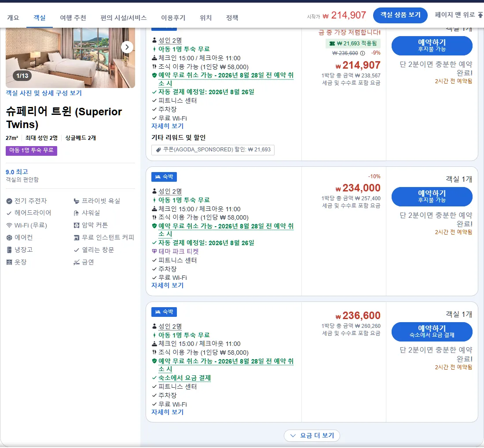484x448 pixels.
Task: Click 1박당 총 금액 ₩260,260 text
Action: pos(351,326)
